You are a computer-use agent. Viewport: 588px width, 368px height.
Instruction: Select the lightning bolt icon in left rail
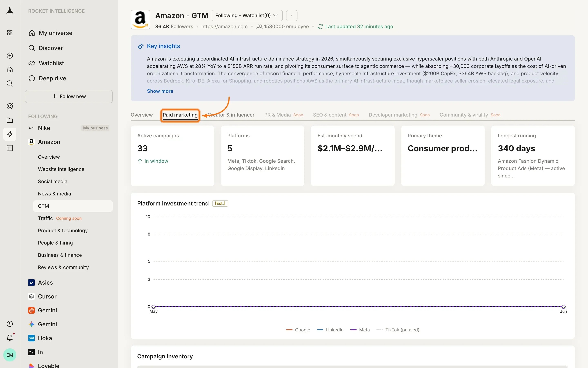click(10, 134)
